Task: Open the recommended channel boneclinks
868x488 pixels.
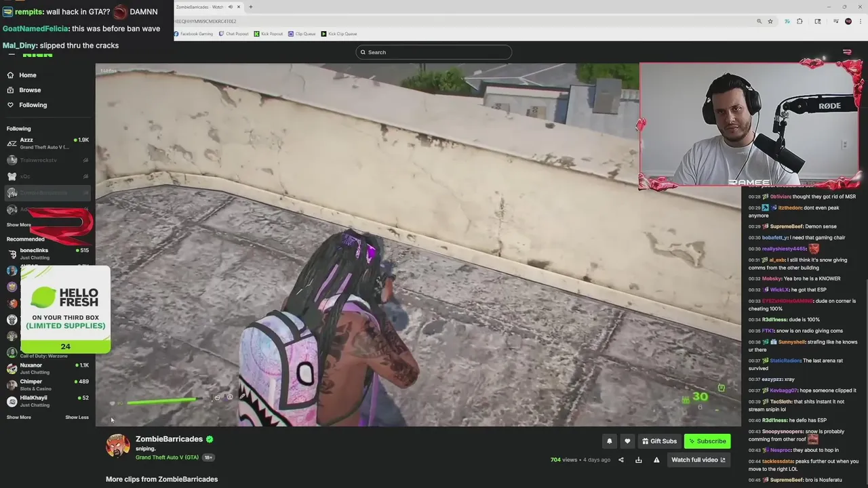Action: point(47,253)
